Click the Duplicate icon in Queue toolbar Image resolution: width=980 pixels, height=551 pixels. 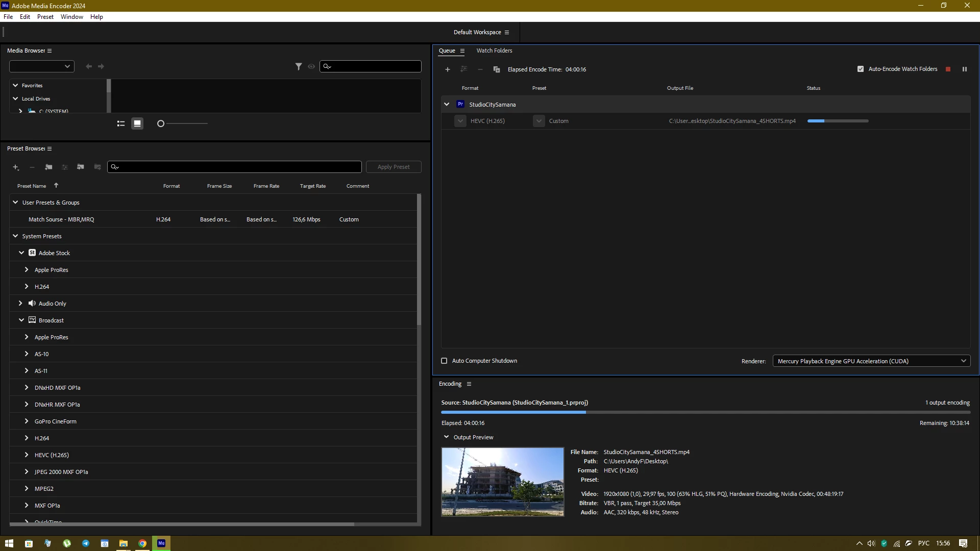tap(496, 69)
